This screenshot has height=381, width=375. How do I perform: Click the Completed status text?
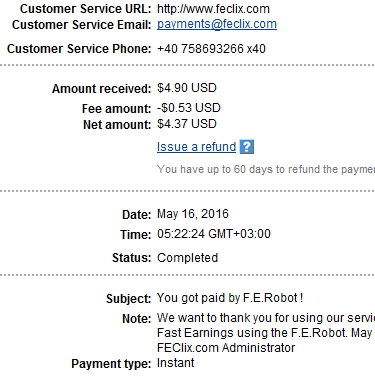pyautogui.click(x=188, y=258)
